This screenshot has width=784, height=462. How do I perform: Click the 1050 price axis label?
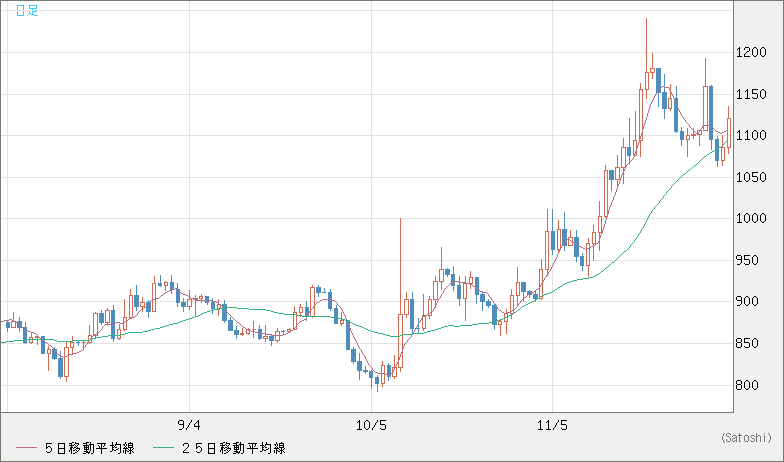pos(752,177)
